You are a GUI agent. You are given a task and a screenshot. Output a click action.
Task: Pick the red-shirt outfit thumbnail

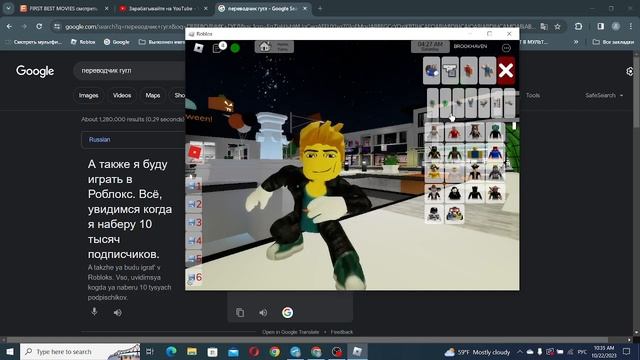454,132
